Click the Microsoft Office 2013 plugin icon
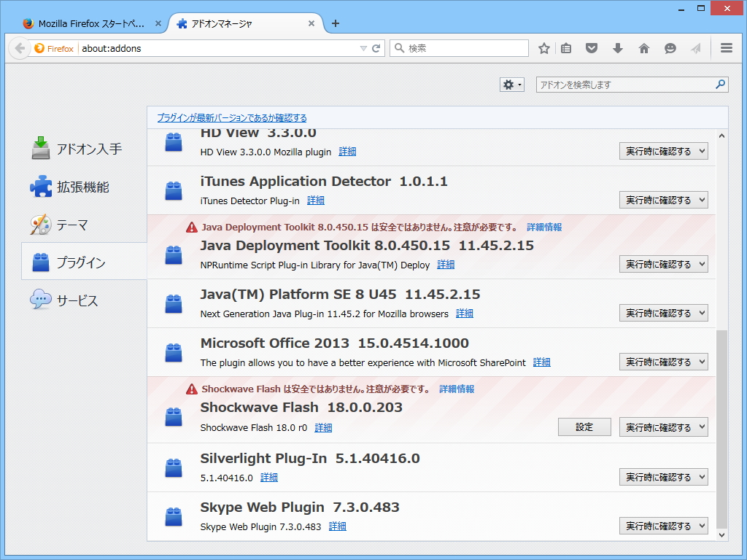The image size is (747, 560). 174,352
